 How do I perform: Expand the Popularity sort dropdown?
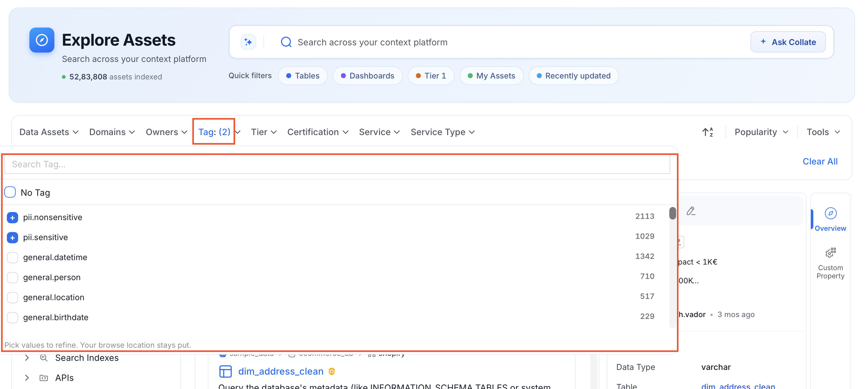point(761,132)
